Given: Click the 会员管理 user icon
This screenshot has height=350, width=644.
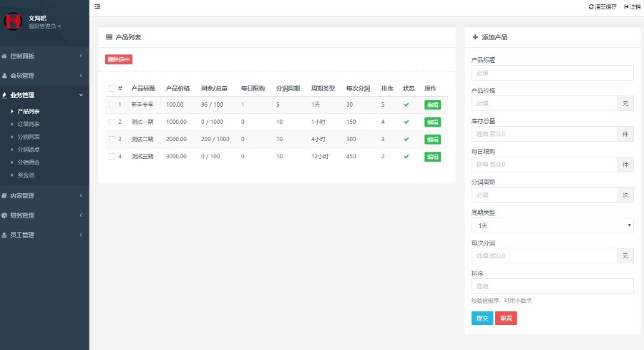Looking at the screenshot, I should coord(5,75).
